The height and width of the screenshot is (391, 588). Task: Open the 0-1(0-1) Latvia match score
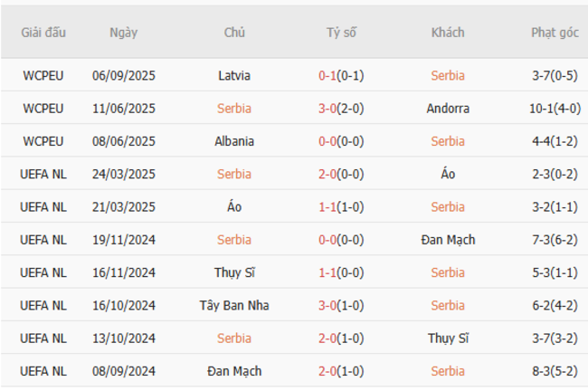[341, 75]
